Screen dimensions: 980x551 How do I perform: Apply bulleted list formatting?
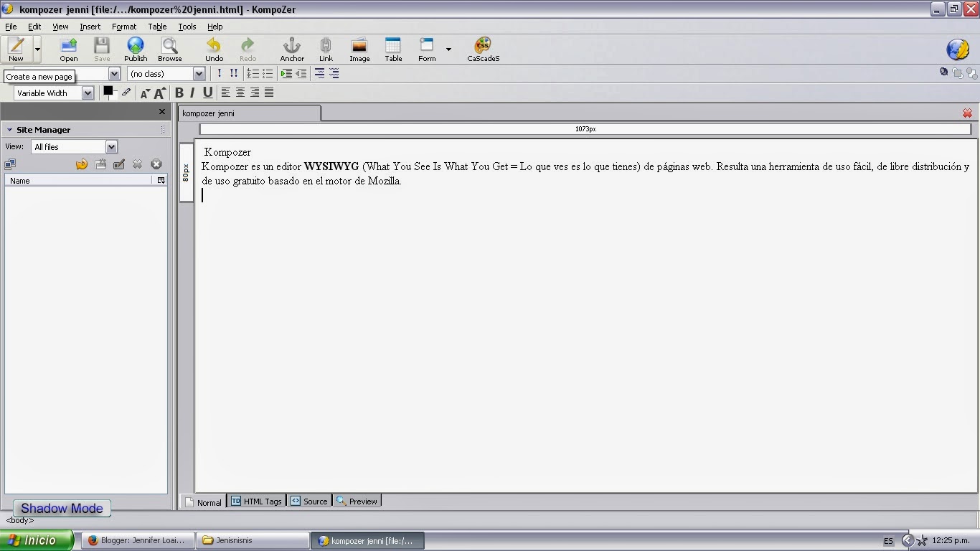pyautogui.click(x=268, y=73)
